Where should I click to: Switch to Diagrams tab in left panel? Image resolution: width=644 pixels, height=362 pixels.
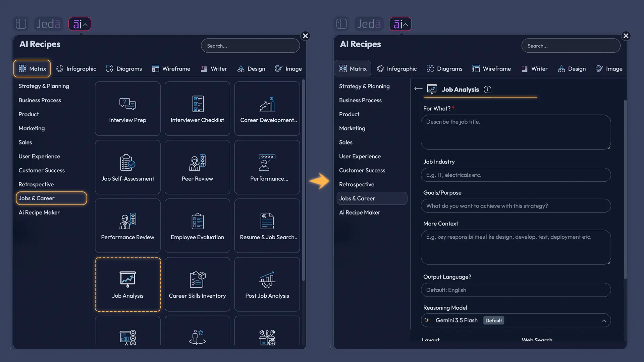click(x=124, y=69)
